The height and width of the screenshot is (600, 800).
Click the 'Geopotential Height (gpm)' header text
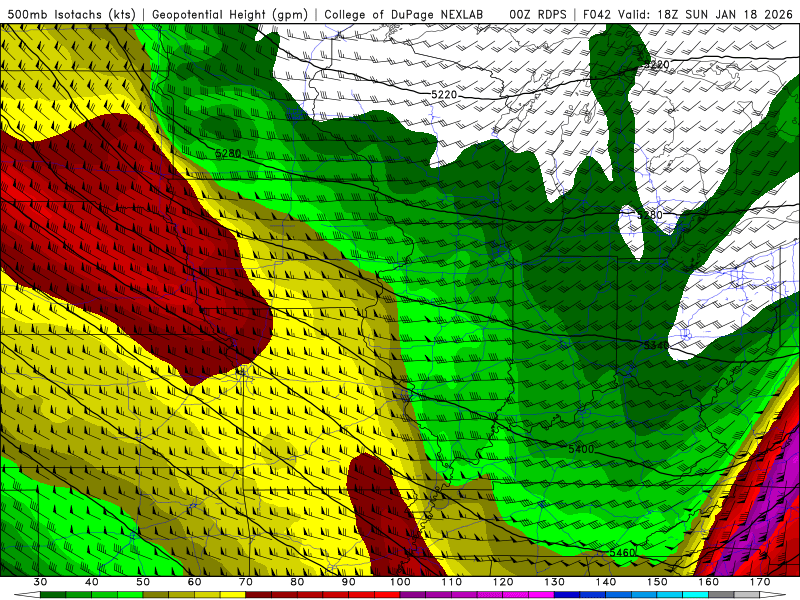click(x=230, y=14)
